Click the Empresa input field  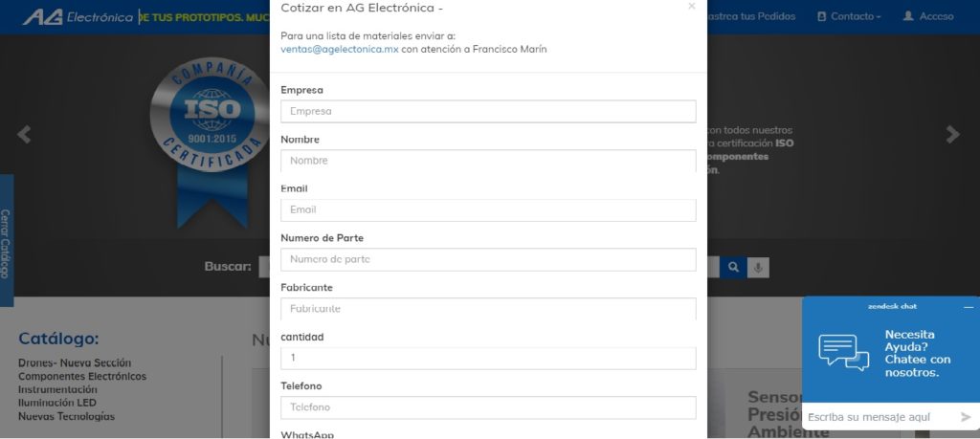[488, 112]
